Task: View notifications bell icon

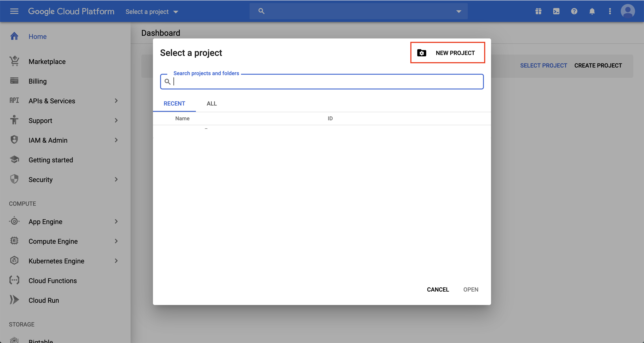Action: pyautogui.click(x=592, y=11)
